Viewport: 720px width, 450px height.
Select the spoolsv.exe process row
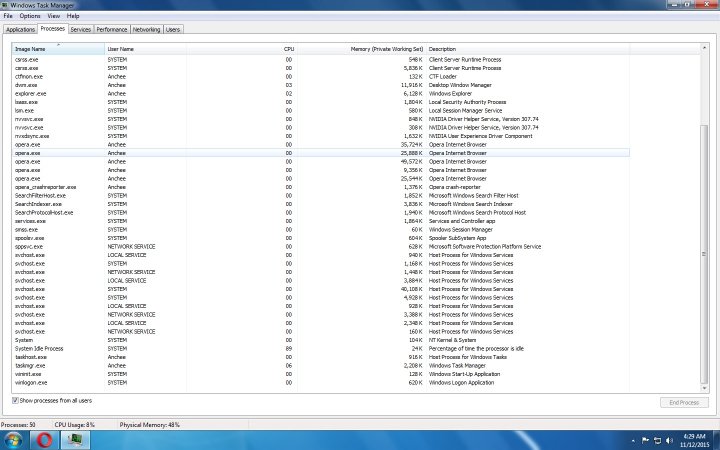(321, 238)
